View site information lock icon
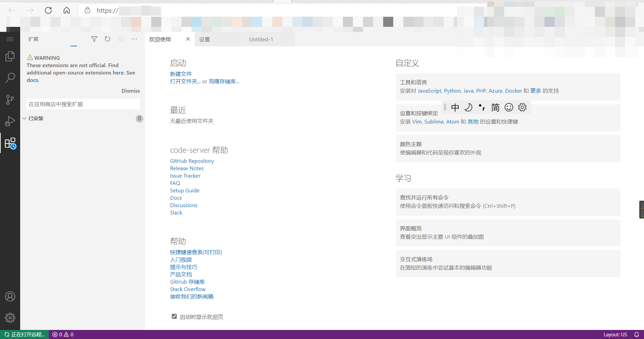This screenshot has height=339, width=644. point(87,10)
